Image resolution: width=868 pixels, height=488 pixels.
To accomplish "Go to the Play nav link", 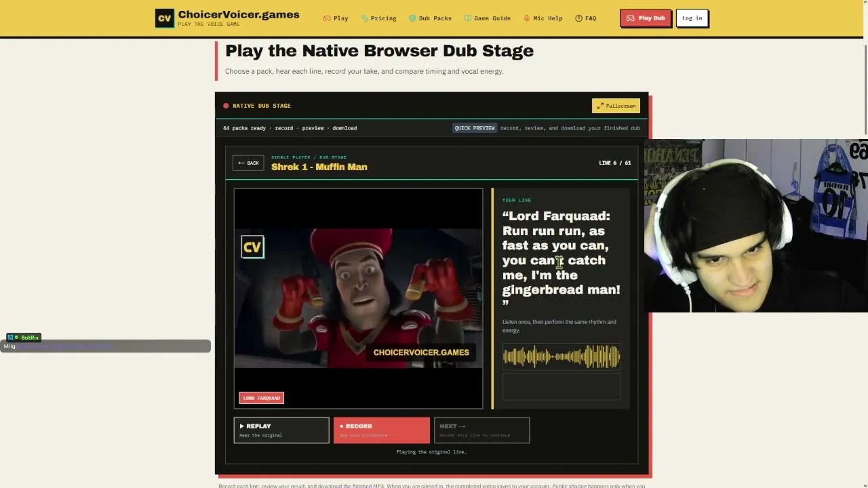I will tap(336, 18).
